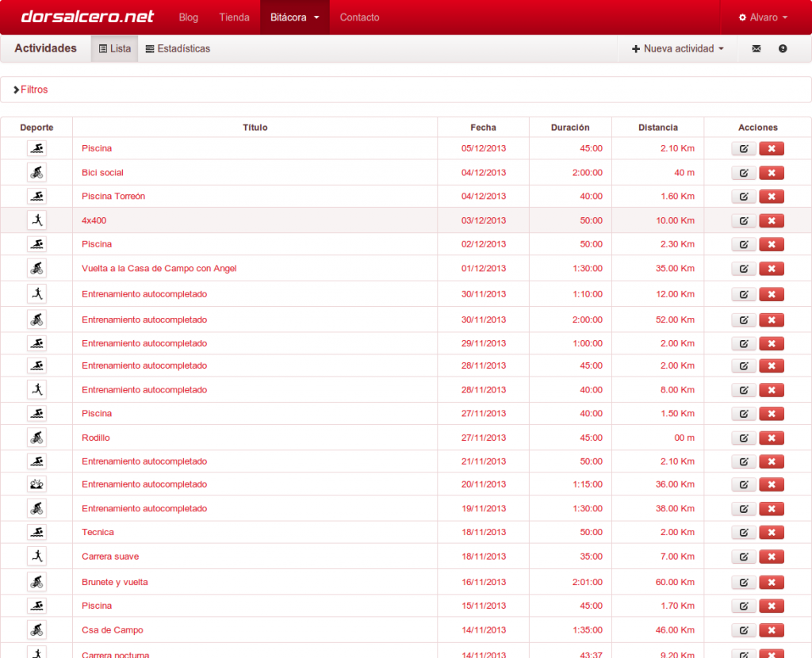Click the mountain bike icon for 20/11/2013 activity

pyautogui.click(x=36, y=484)
